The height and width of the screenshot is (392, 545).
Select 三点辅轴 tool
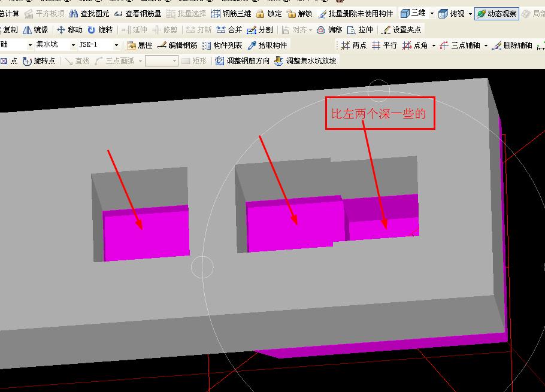tap(459, 45)
